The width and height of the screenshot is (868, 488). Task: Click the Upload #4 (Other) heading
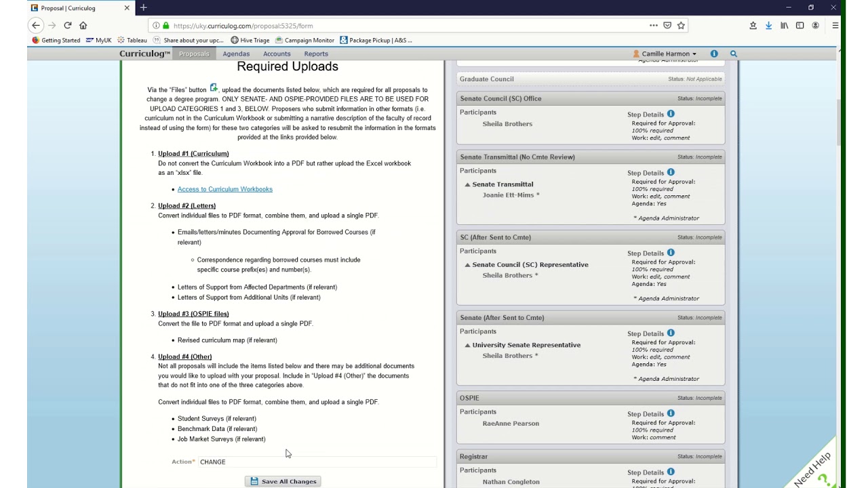[185, 357]
